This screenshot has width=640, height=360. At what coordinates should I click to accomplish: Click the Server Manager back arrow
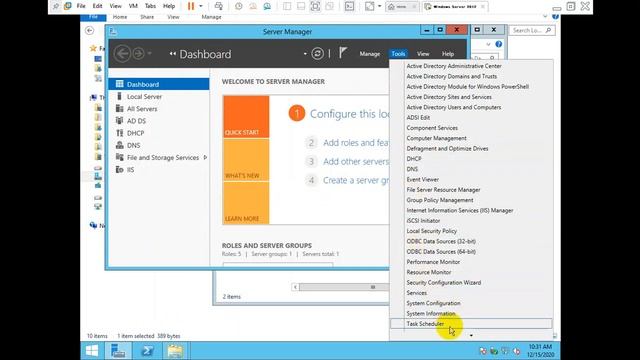tap(122, 54)
